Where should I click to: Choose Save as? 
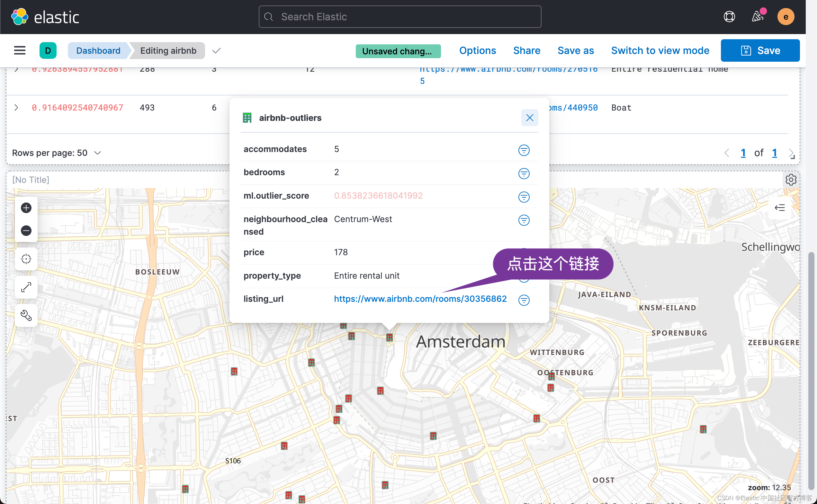(x=575, y=50)
